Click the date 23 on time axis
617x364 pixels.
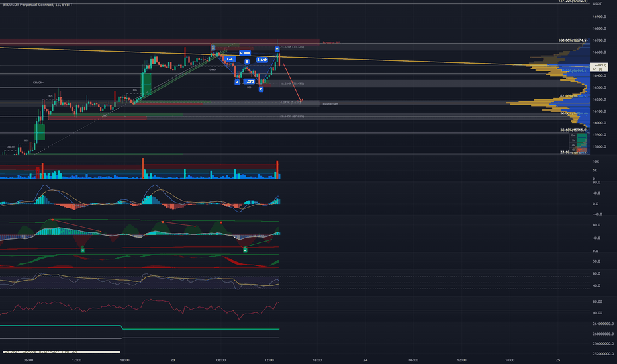coord(173,360)
